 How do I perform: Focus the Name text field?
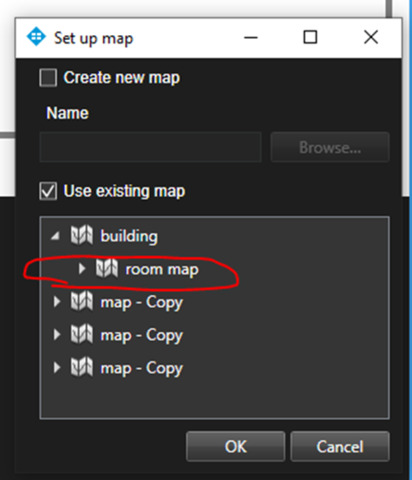[150, 147]
